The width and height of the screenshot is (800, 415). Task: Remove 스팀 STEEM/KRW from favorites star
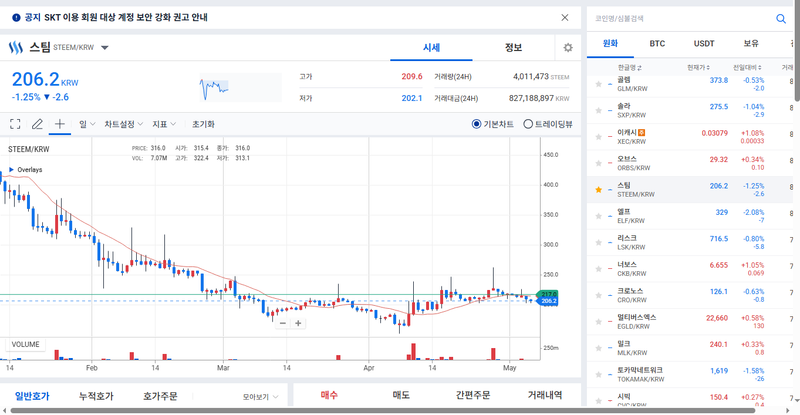click(598, 189)
